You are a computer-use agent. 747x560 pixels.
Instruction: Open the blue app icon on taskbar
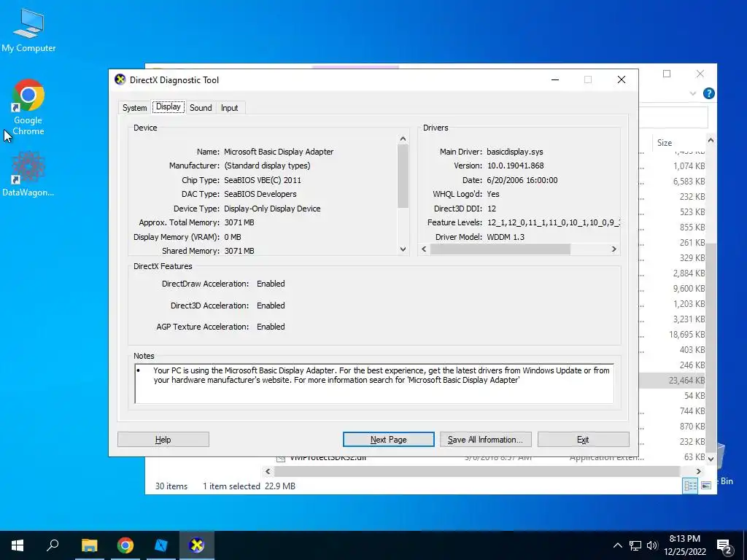pos(161,545)
